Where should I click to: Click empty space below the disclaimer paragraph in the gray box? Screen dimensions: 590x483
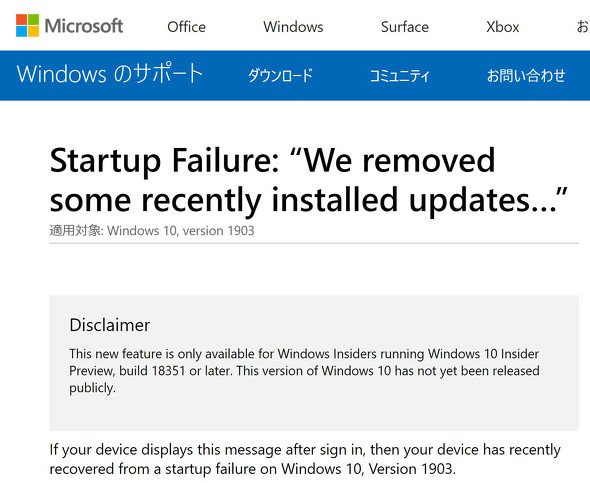pyautogui.click(x=314, y=413)
